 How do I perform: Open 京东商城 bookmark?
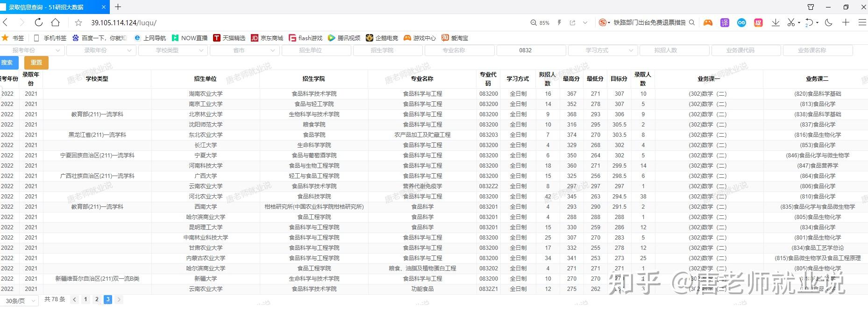pyautogui.click(x=267, y=38)
